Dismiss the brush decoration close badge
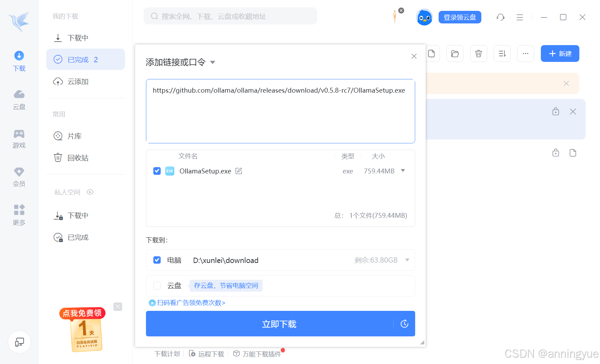This screenshot has height=364, width=600. (x=401, y=10)
